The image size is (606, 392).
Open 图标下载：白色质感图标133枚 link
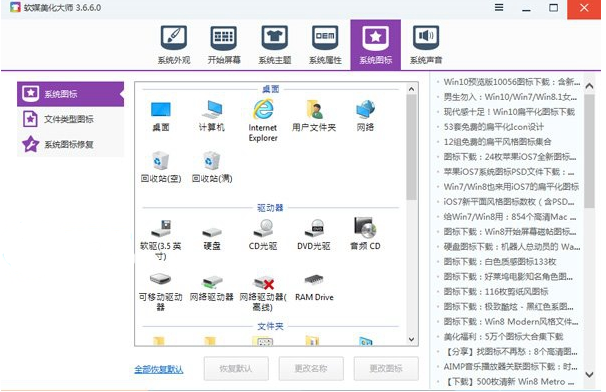point(500,262)
